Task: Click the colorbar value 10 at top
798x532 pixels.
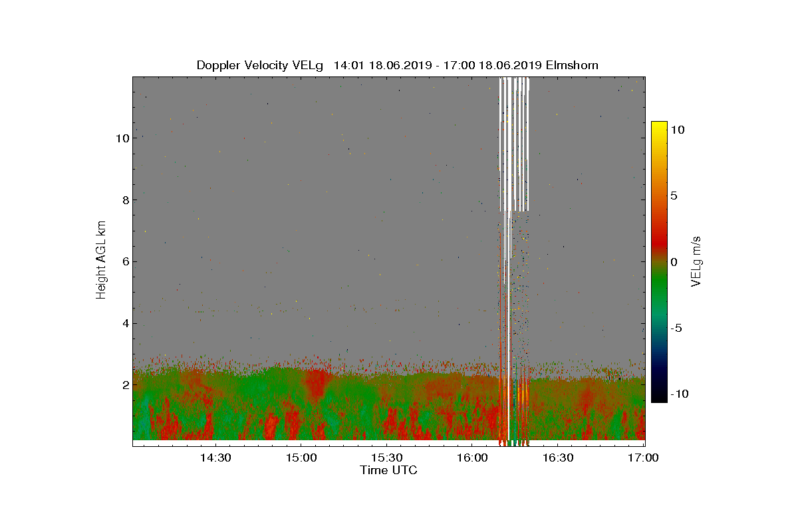Action: tap(678, 130)
